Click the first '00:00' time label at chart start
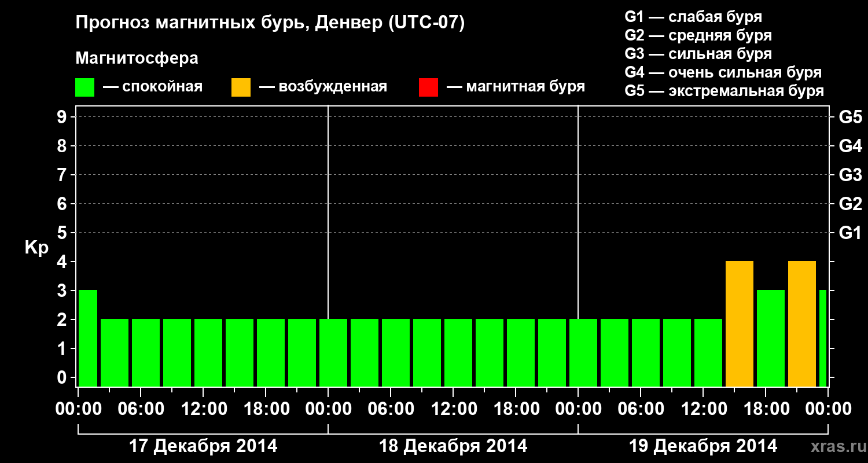868x463 pixels. (x=79, y=409)
